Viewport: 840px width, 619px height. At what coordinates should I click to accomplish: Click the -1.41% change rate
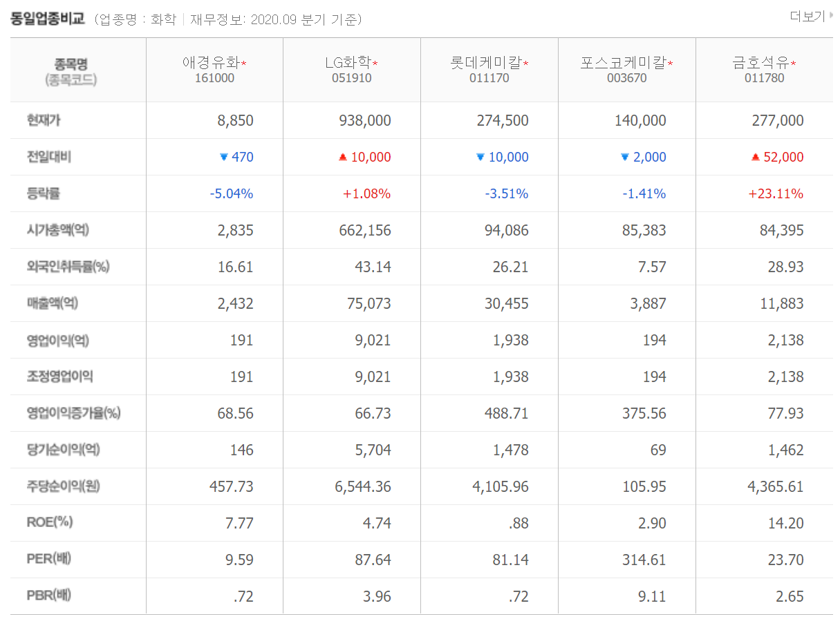(x=644, y=194)
